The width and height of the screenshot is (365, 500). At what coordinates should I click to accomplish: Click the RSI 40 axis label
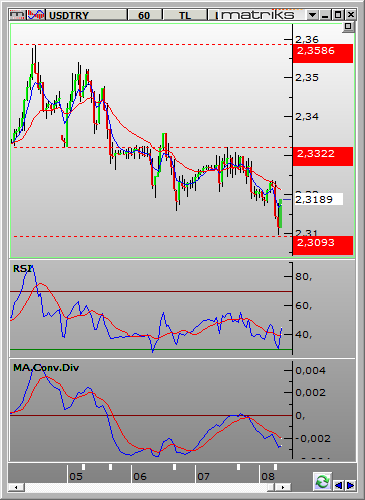[304, 335]
